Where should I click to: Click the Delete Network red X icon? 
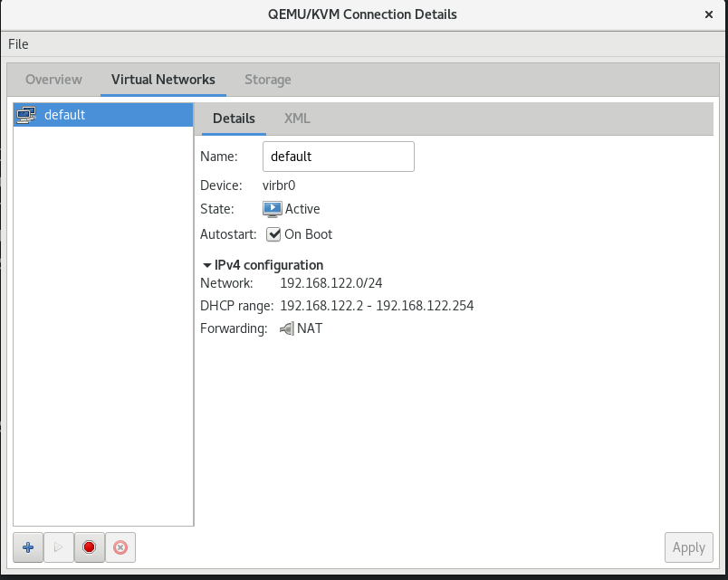pyautogui.click(x=120, y=547)
